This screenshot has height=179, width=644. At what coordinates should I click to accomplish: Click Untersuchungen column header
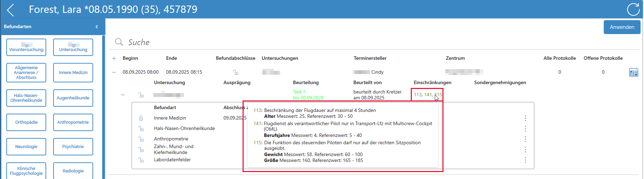[280, 58]
